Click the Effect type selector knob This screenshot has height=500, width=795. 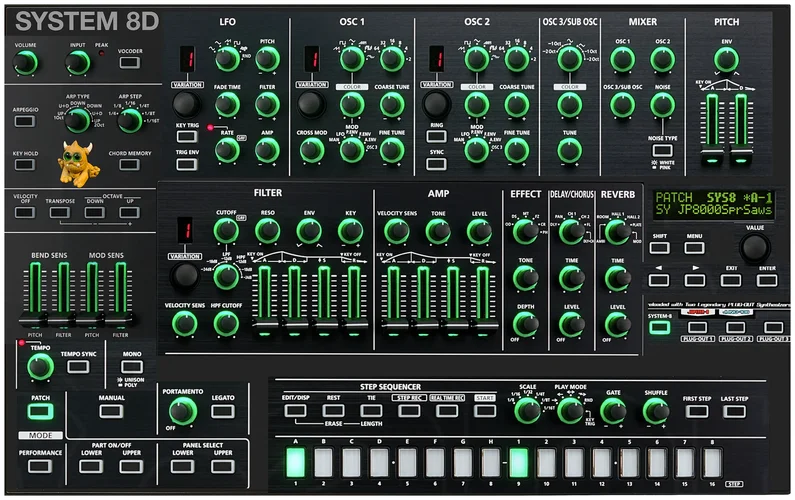click(x=525, y=231)
